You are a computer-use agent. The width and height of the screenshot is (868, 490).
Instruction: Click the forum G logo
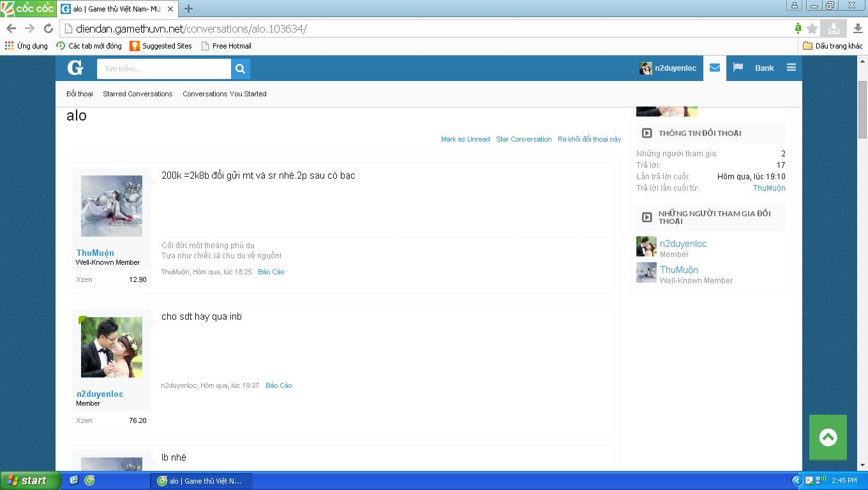click(75, 68)
